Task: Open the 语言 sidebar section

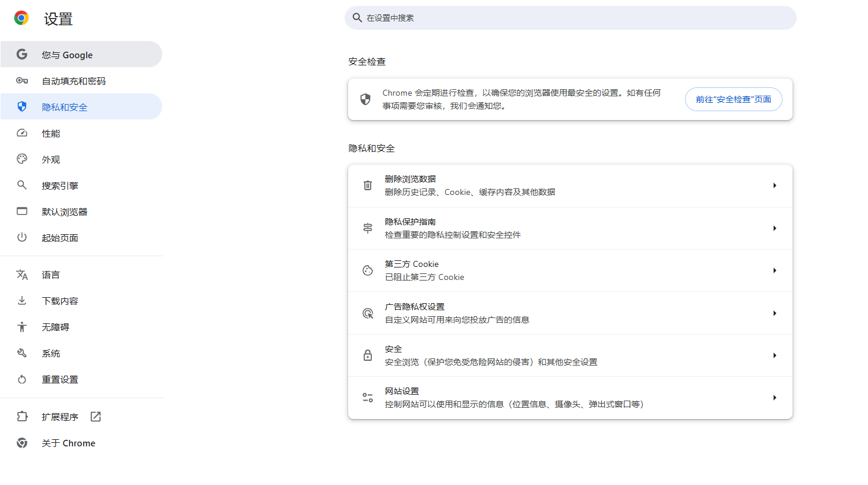Action: coord(81,275)
